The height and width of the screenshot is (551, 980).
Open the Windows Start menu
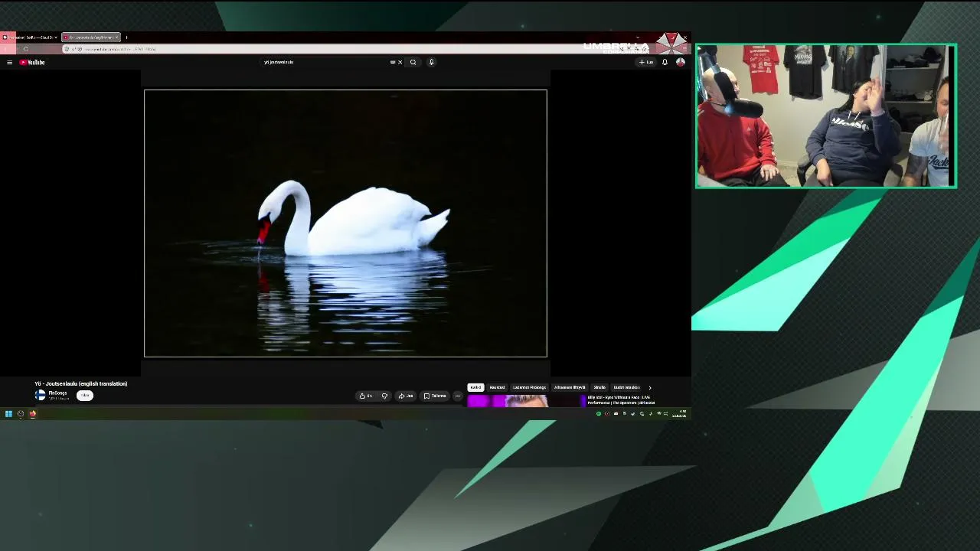point(8,414)
